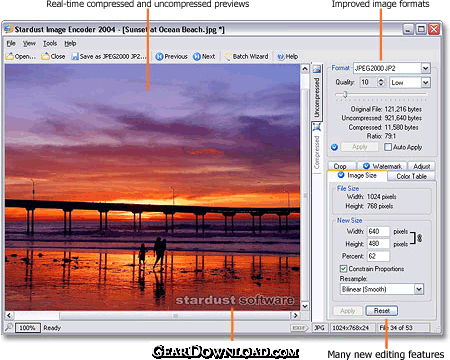
Task: Click the zoom magnifier icon
Action: tap(9, 327)
